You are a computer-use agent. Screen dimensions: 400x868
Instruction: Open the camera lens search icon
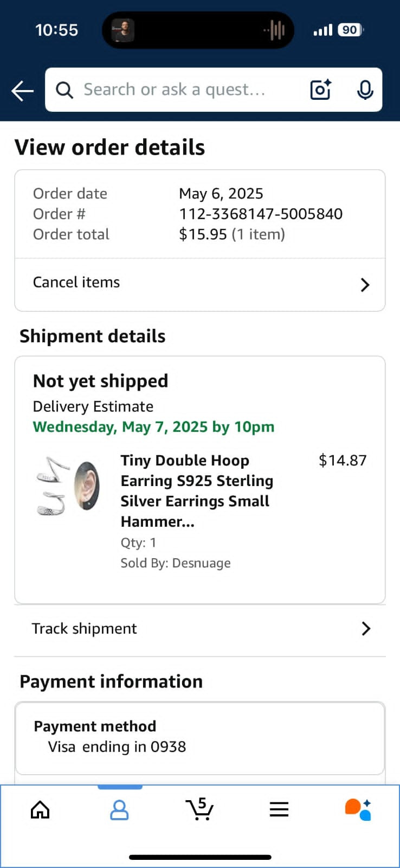tap(321, 90)
